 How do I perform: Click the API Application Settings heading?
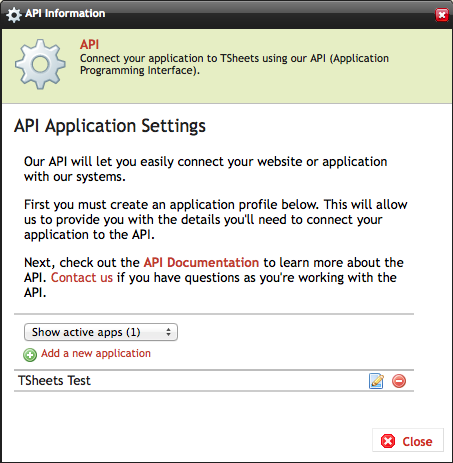click(110, 126)
